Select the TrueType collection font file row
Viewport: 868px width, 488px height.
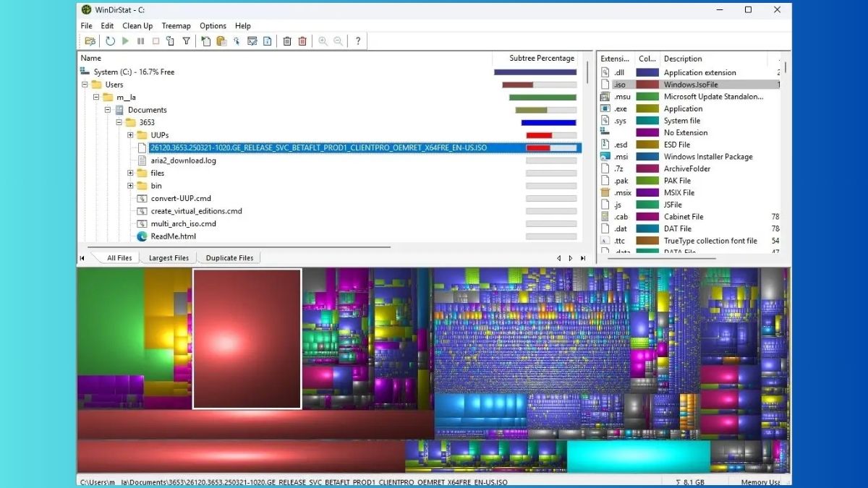point(690,241)
